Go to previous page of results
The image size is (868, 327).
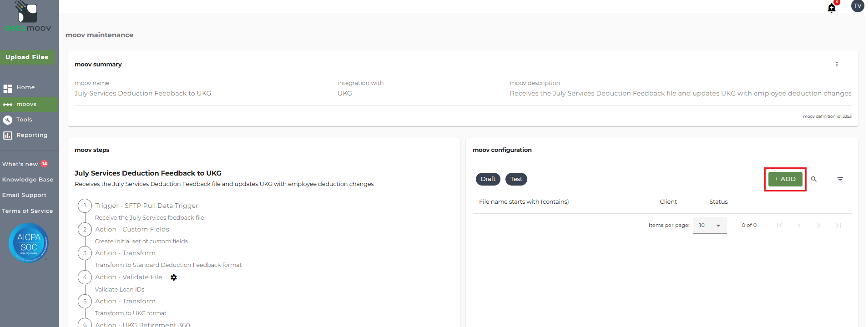pos(799,225)
